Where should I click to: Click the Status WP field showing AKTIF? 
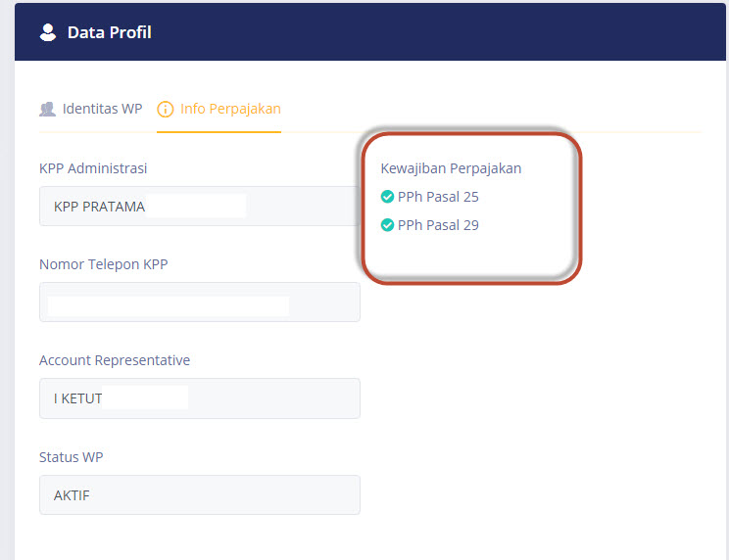200,495
